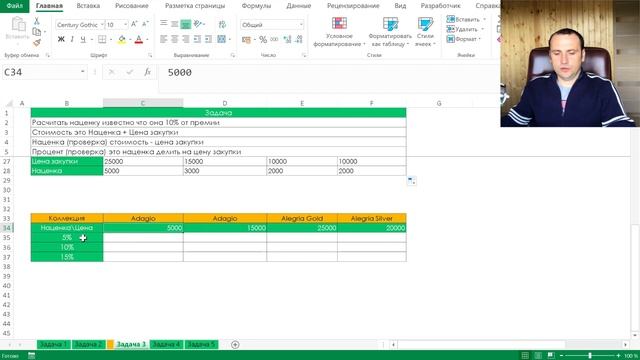Click the cell borders icon
This screenshot has width=640, height=360.
(x=102, y=39)
